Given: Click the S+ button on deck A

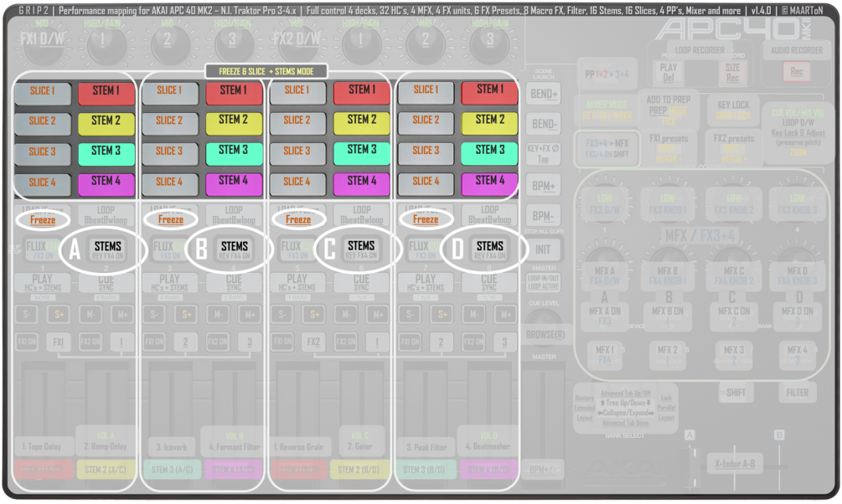Looking at the screenshot, I should point(59,314).
